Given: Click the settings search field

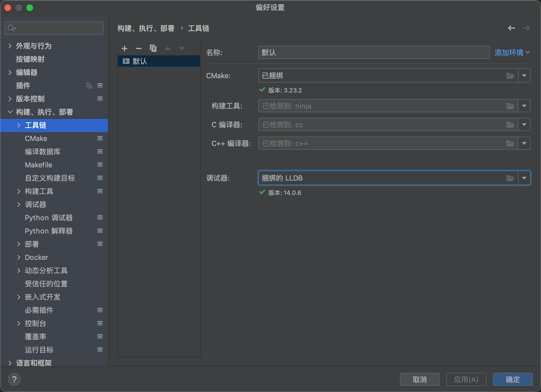Looking at the screenshot, I should point(54,28).
